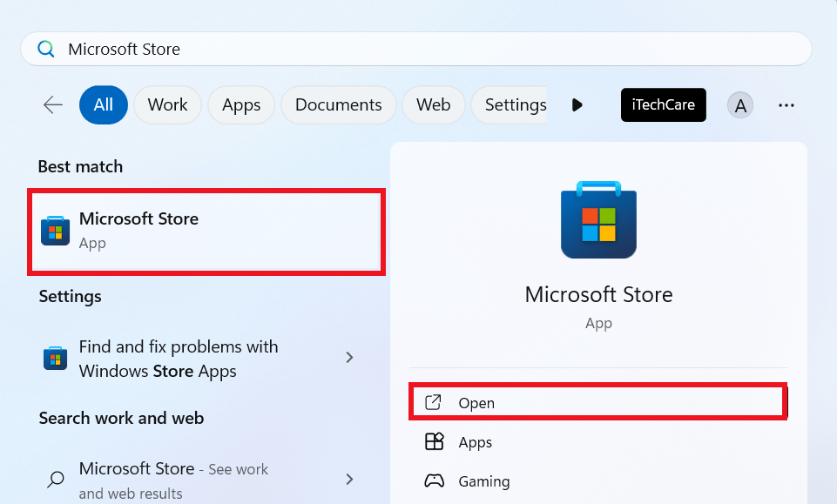Select Microsoft Store best match result
837x504 pixels.
point(206,232)
